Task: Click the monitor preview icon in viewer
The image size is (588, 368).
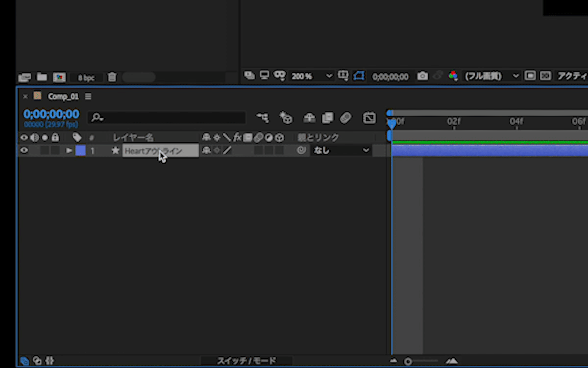Action: [265, 76]
